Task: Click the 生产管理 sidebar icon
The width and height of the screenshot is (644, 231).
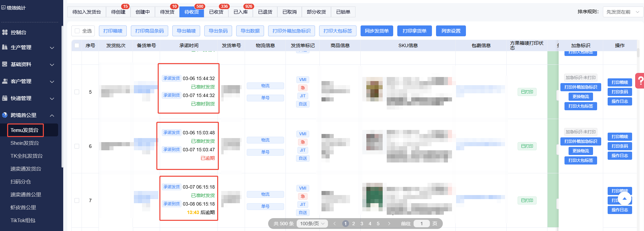Action: 5,47
